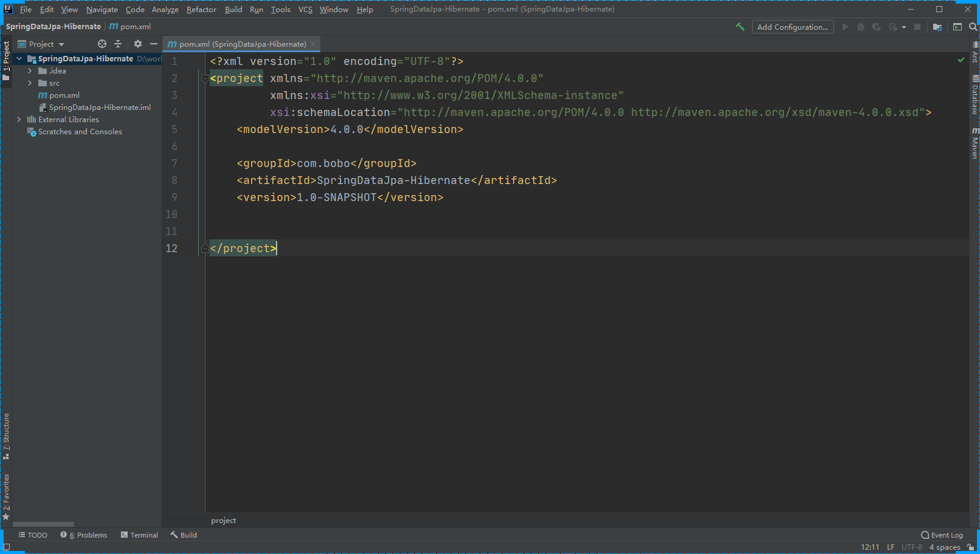Open the Analyze menu
Image resolution: width=980 pixels, height=554 pixels.
(165, 9)
